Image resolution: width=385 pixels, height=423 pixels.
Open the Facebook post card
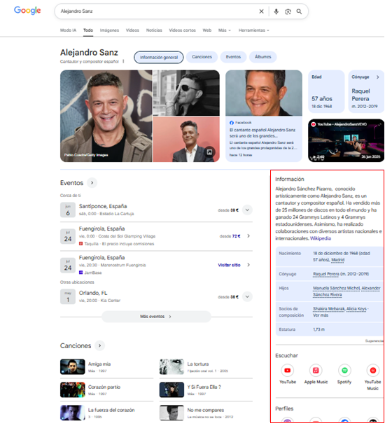click(x=264, y=116)
